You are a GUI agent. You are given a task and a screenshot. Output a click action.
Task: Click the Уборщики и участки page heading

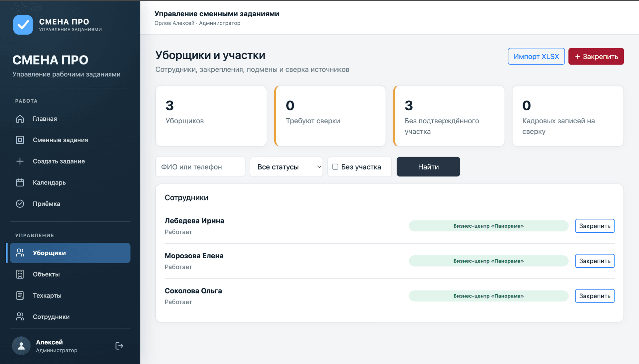click(210, 55)
